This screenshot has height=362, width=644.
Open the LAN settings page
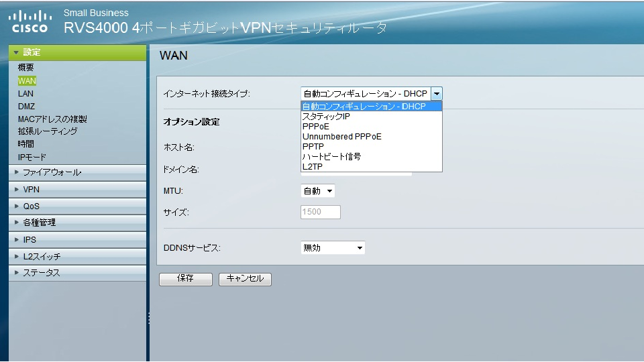pyautogui.click(x=25, y=94)
